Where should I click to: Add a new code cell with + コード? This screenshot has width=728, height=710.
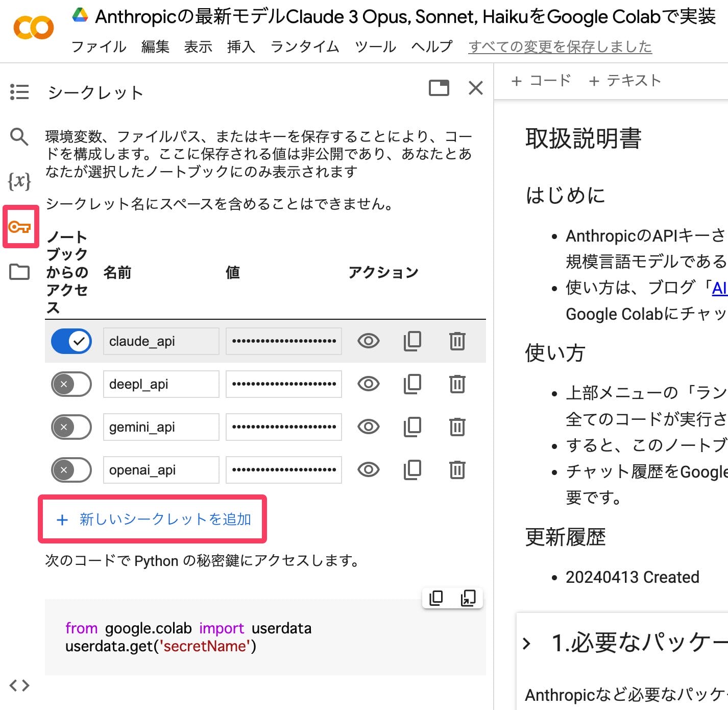(x=541, y=81)
